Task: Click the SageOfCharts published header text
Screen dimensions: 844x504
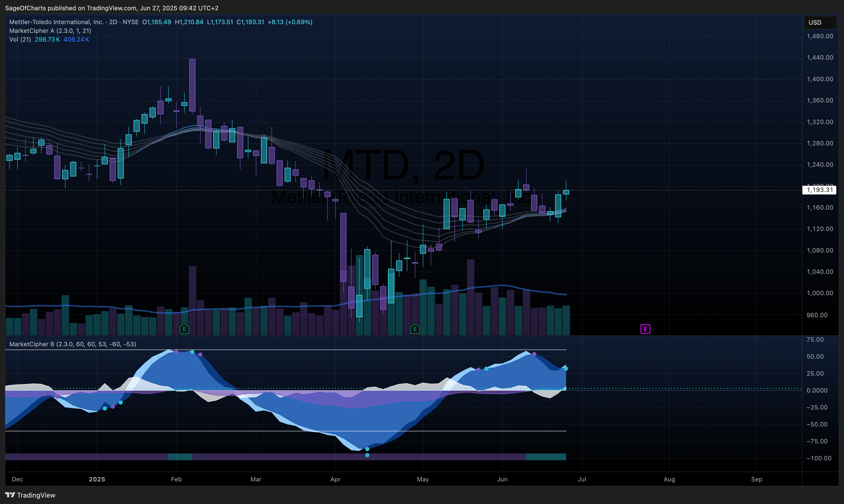Action: [112, 8]
